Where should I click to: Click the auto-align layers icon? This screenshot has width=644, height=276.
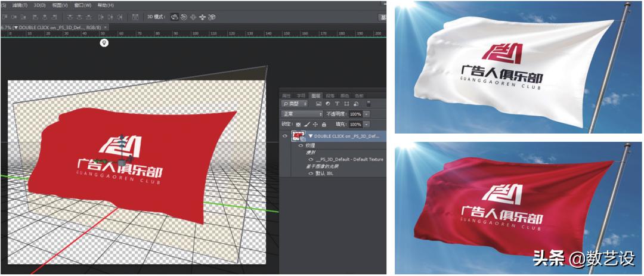135,17
